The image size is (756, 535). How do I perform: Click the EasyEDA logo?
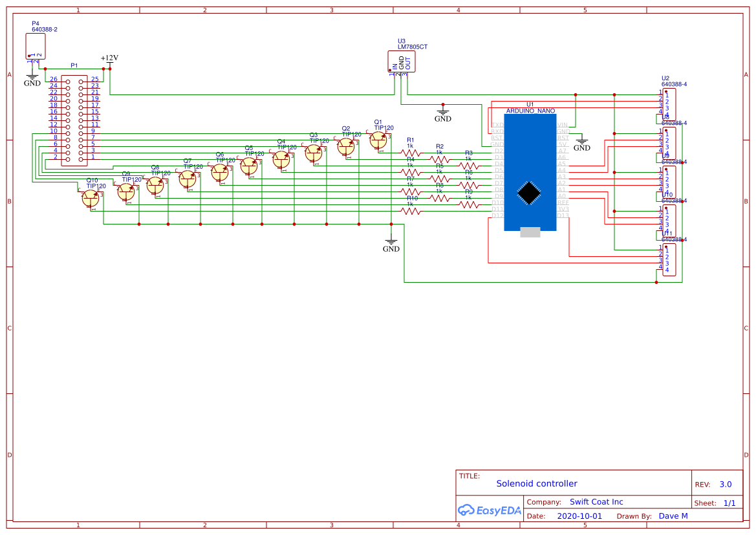(490, 510)
